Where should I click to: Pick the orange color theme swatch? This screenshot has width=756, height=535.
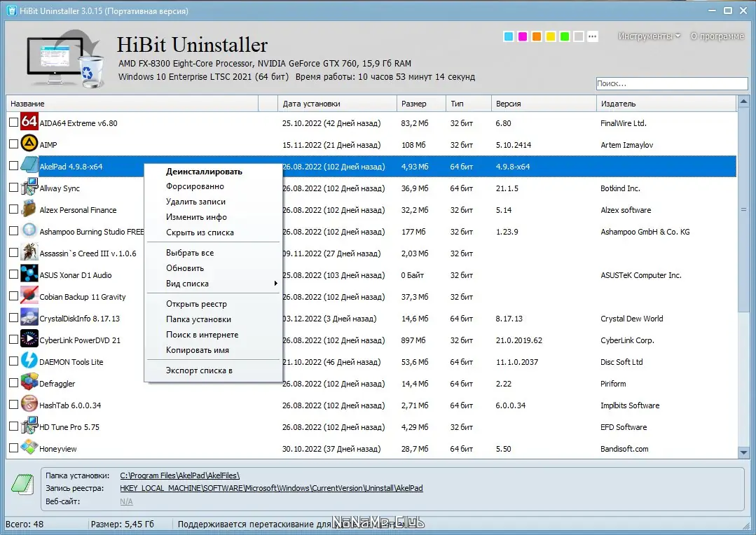[x=536, y=36]
